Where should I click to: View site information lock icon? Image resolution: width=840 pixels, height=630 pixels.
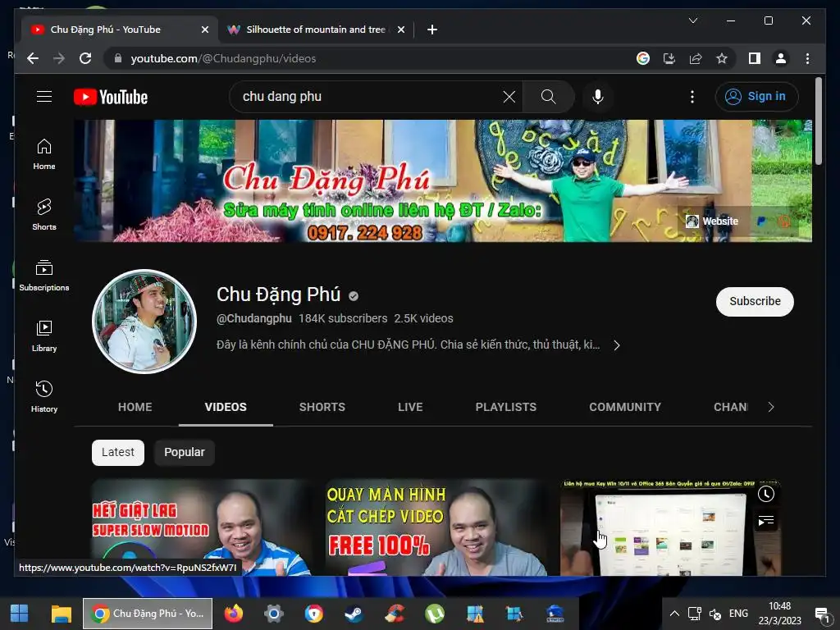[118, 58]
